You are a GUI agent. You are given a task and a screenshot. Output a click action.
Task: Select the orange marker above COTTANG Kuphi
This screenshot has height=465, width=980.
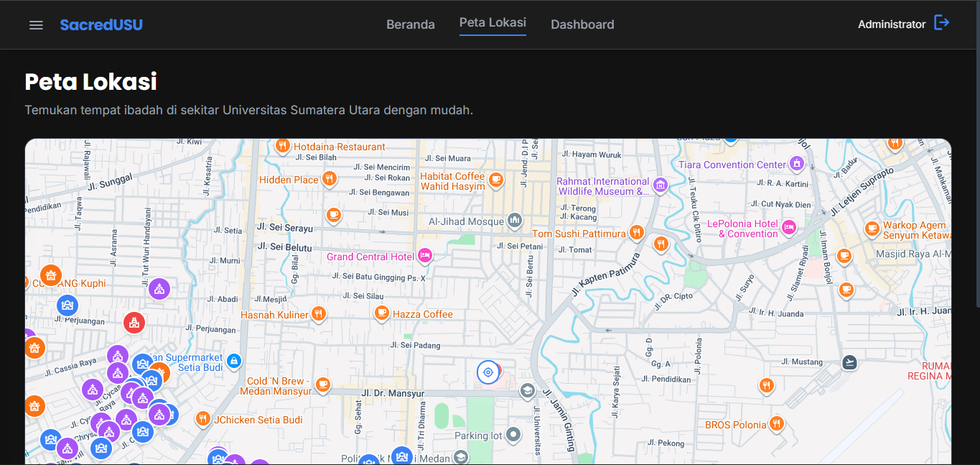(x=50, y=275)
